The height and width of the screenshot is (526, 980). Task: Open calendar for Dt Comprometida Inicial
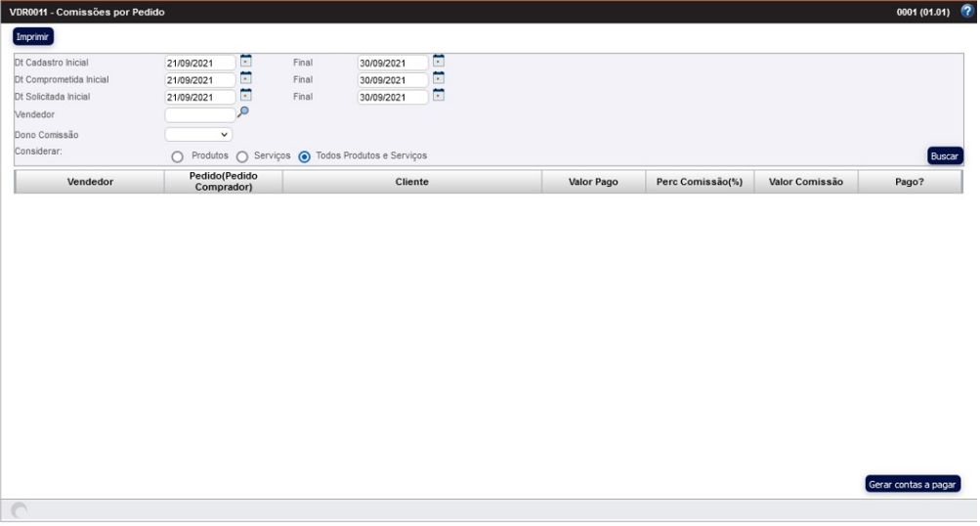pyautogui.click(x=245, y=78)
